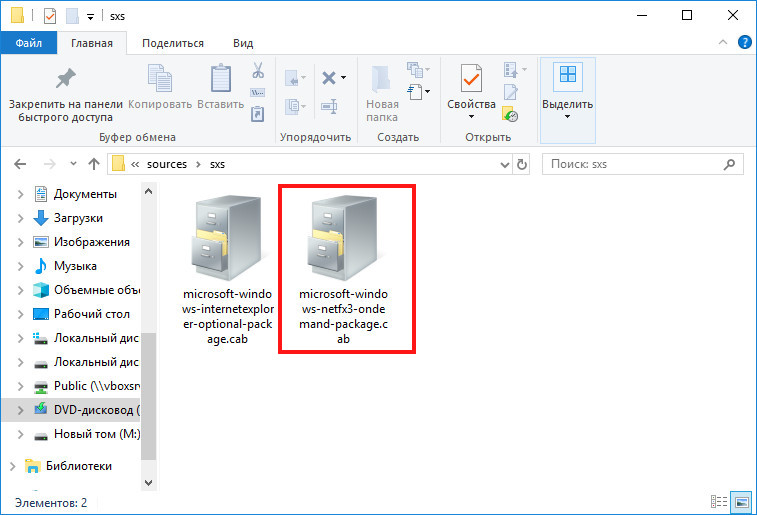Click the Up one level arrow
Screen dimensions: 757x515
tap(94, 165)
